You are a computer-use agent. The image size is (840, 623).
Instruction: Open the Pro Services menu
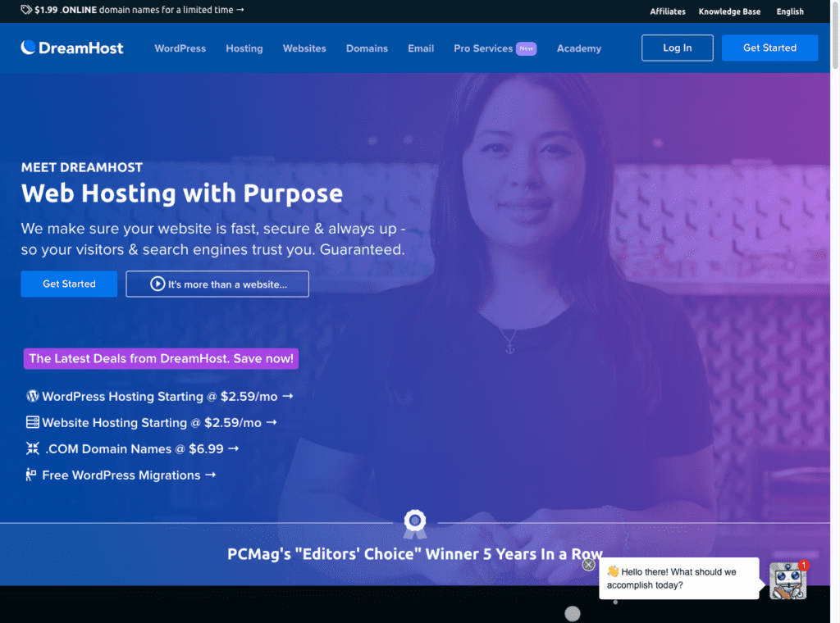(483, 48)
